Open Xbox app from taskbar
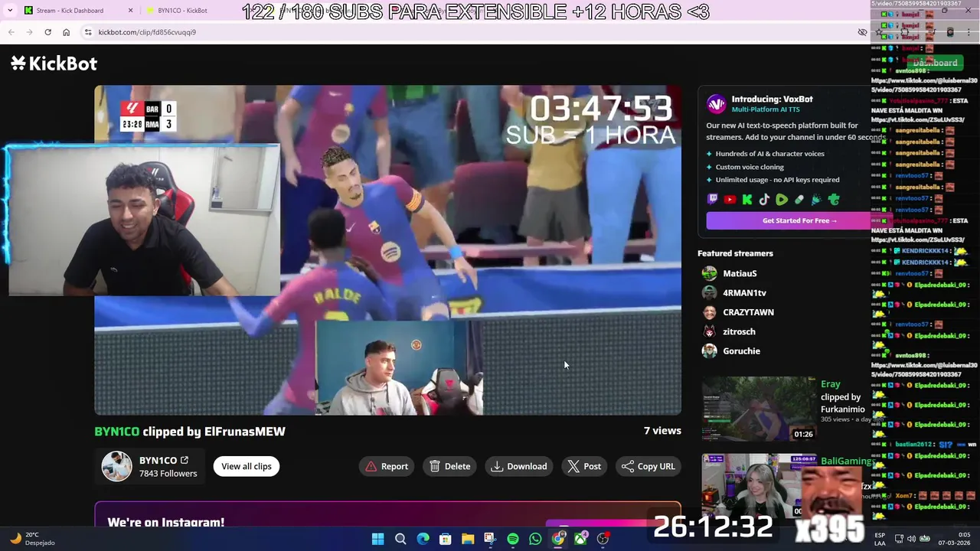 coord(580,539)
